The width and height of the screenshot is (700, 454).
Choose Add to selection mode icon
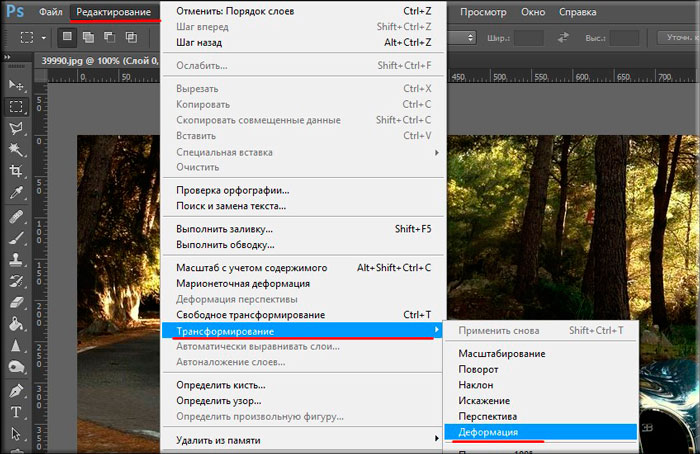[x=88, y=37]
